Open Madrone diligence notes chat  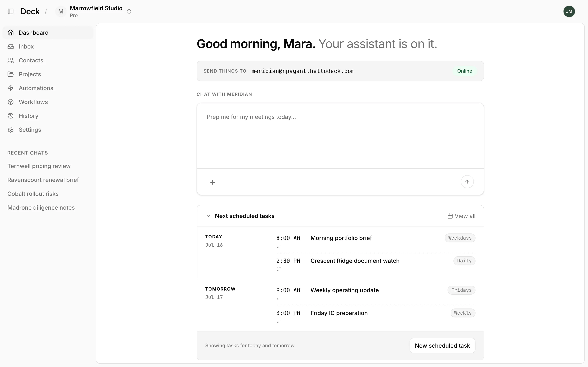[x=41, y=208]
